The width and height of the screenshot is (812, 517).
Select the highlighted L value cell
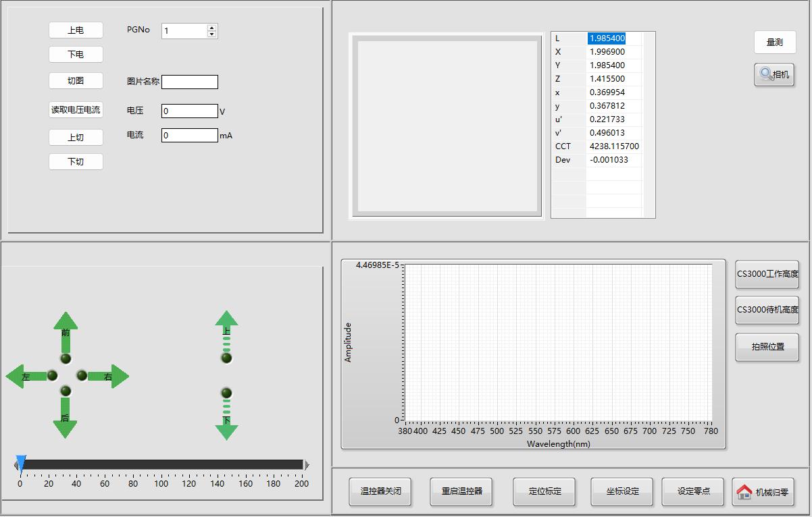click(607, 38)
